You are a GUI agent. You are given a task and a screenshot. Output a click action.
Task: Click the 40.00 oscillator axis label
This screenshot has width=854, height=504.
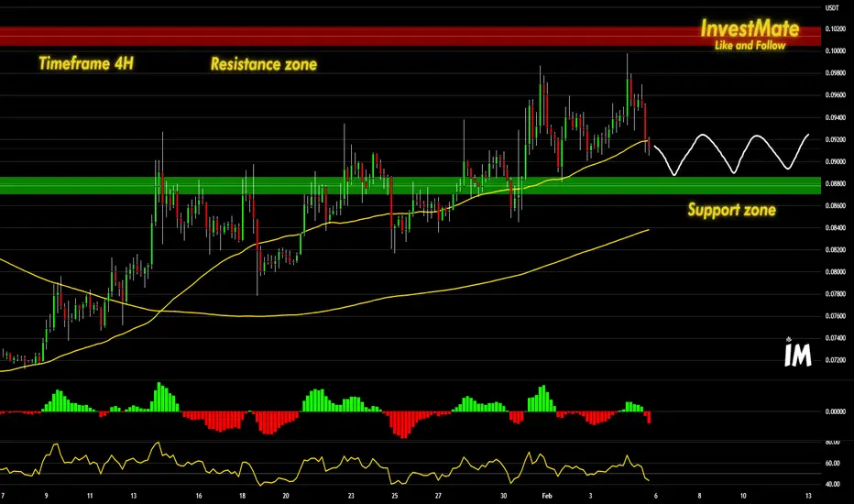[833, 485]
